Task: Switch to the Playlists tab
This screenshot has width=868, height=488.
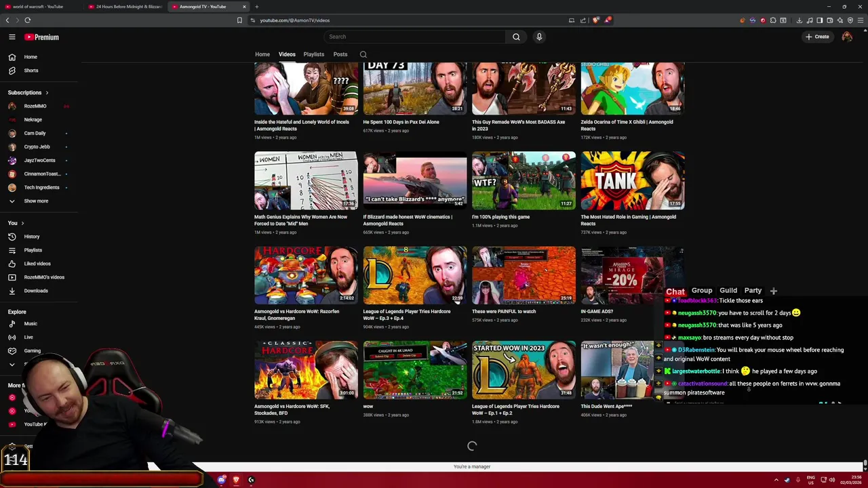Action: (x=314, y=54)
